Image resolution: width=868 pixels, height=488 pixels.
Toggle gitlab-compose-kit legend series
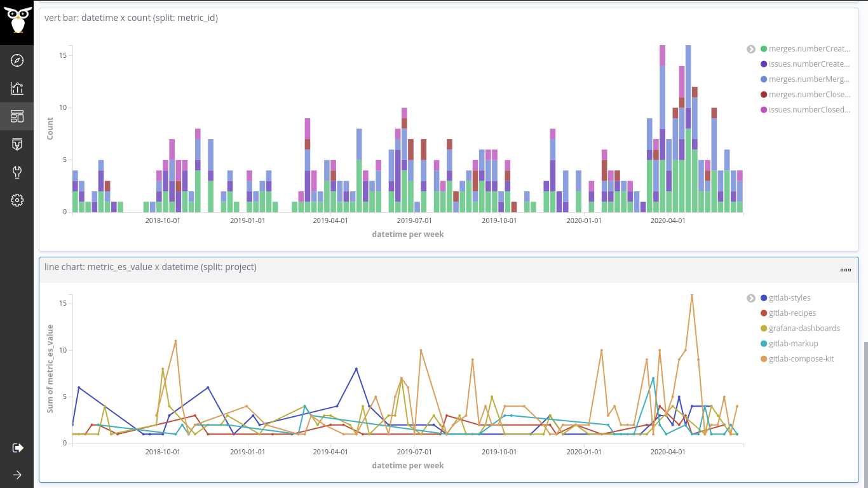coord(797,359)
